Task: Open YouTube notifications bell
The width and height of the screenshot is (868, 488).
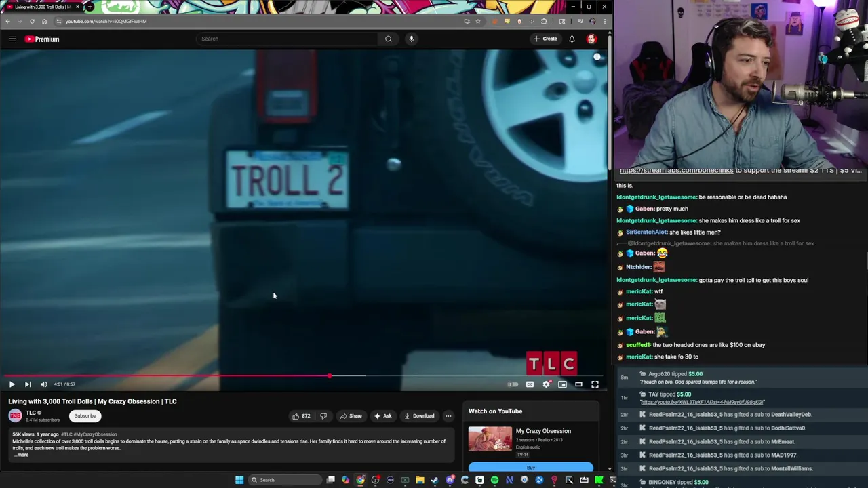Action: 572,39
